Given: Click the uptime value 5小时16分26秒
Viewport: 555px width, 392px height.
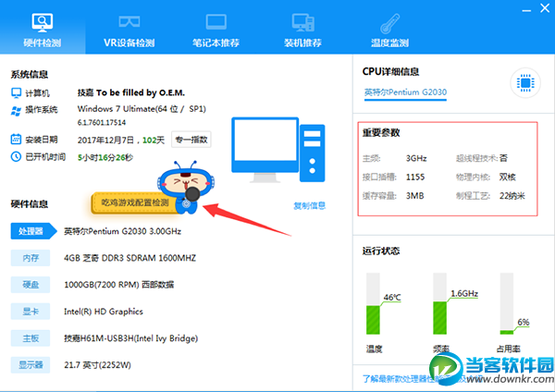Looking at the screenshot, I should (105, 157).
